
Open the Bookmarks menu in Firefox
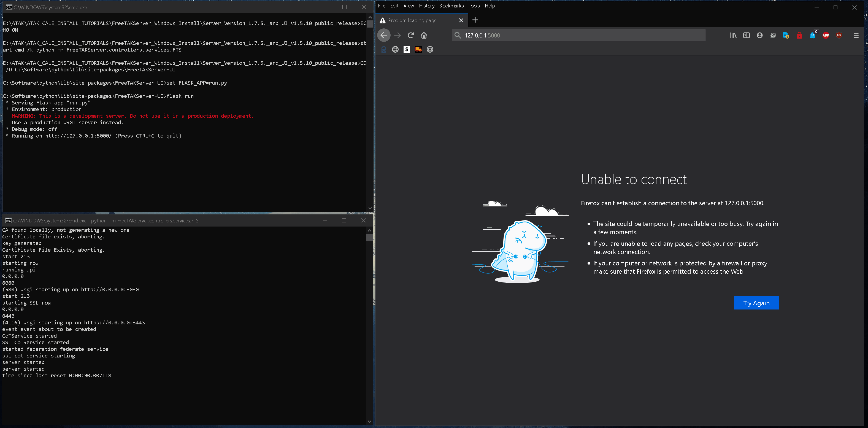(451, 6)
